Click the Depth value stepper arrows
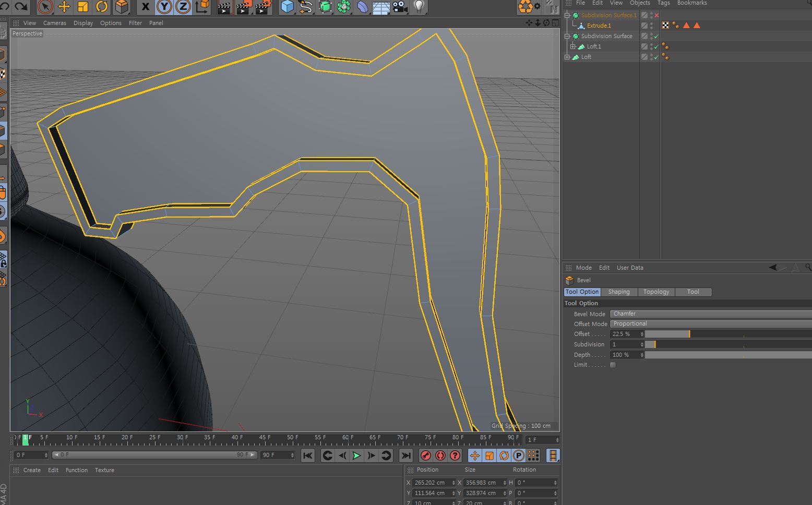The image size is (812, 505). [642, 355]
